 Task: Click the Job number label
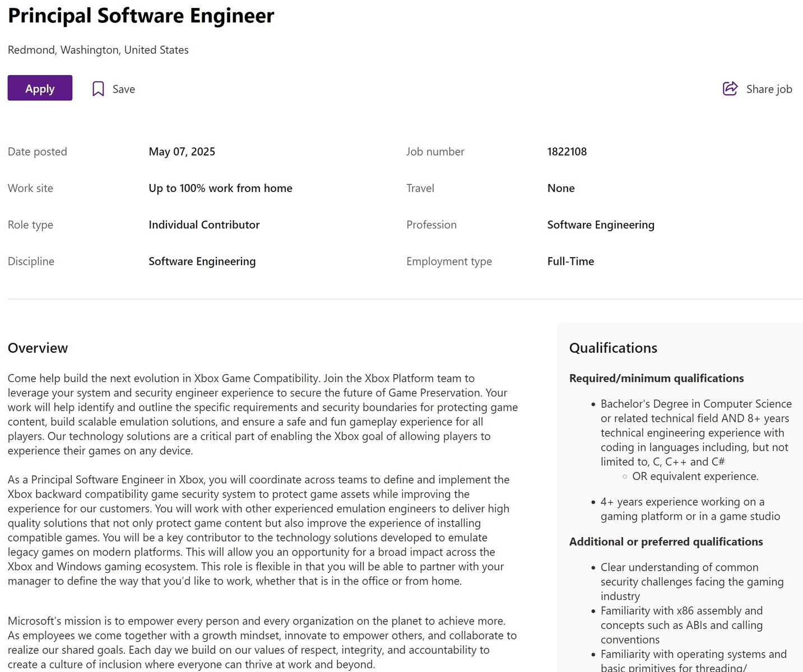pos(435,152)
